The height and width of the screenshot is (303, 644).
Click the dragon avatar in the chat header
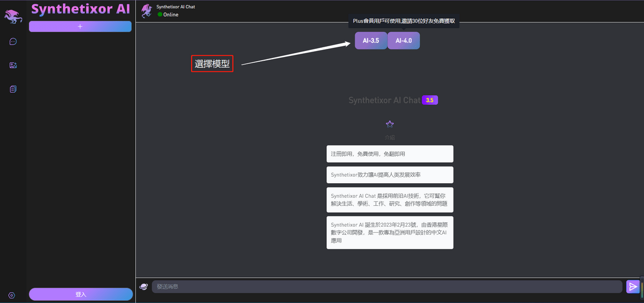click(x=146, y=11)
